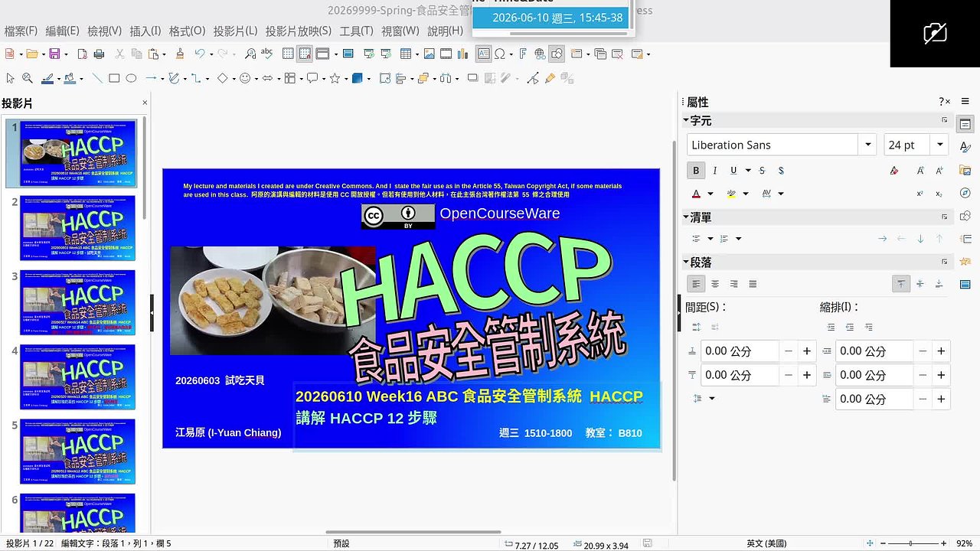Click the New Slide icon
This screenshot has height=551, width=980.
coord(576,54)
